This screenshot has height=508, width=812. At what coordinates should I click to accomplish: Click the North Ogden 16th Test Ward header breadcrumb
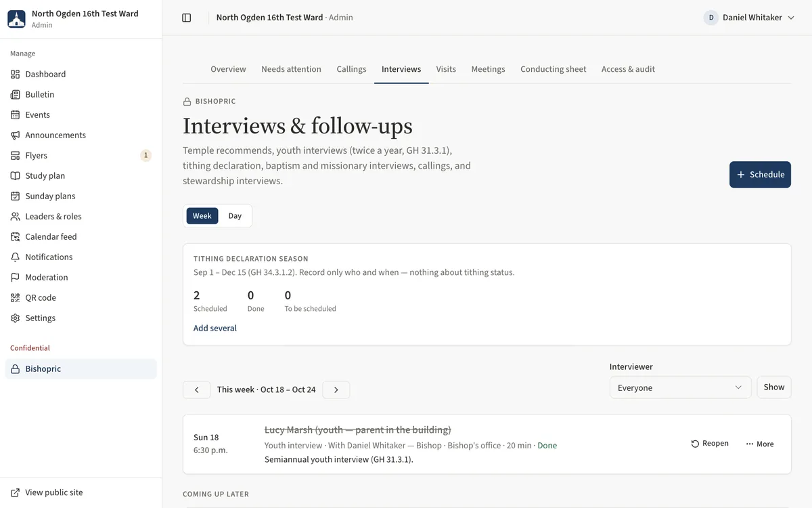click(269, 18)
